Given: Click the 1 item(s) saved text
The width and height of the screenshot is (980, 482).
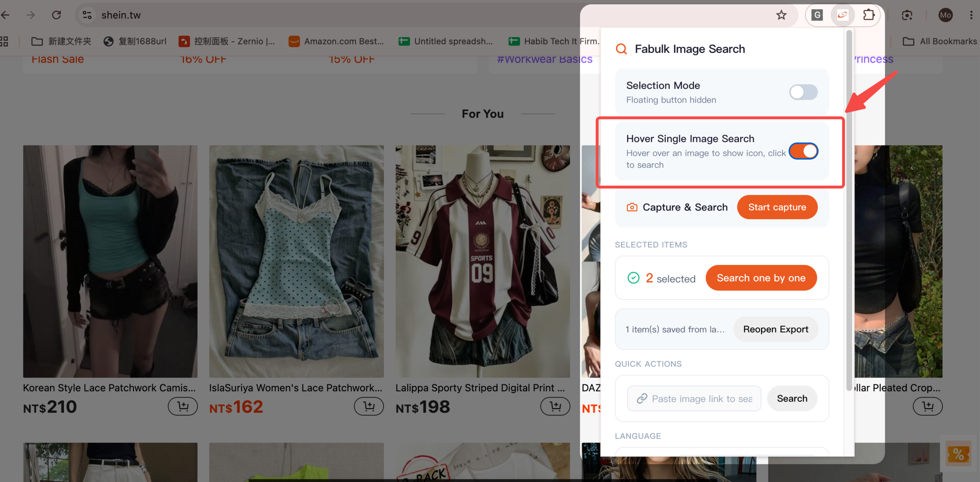Looking at the screenshot, I should (675, 329).
